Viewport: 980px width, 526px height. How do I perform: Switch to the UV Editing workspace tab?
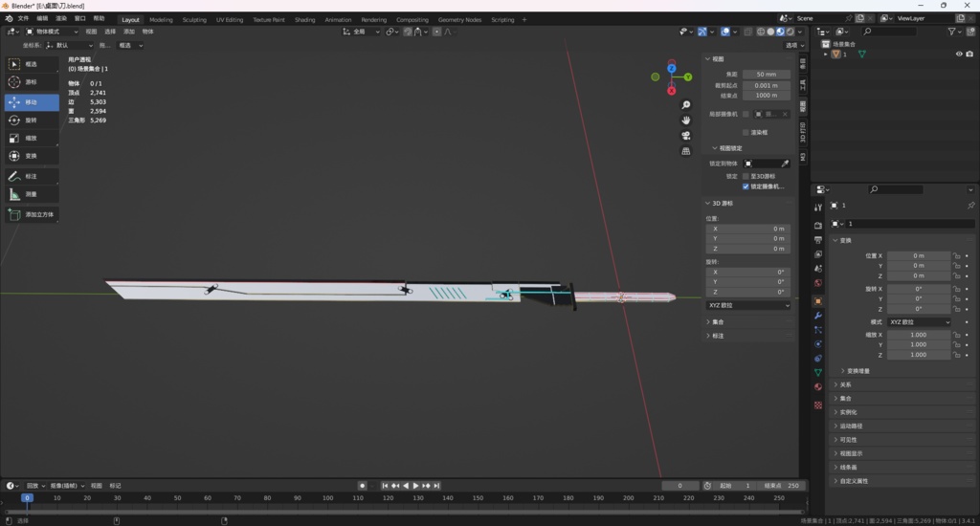pos(230,20)
